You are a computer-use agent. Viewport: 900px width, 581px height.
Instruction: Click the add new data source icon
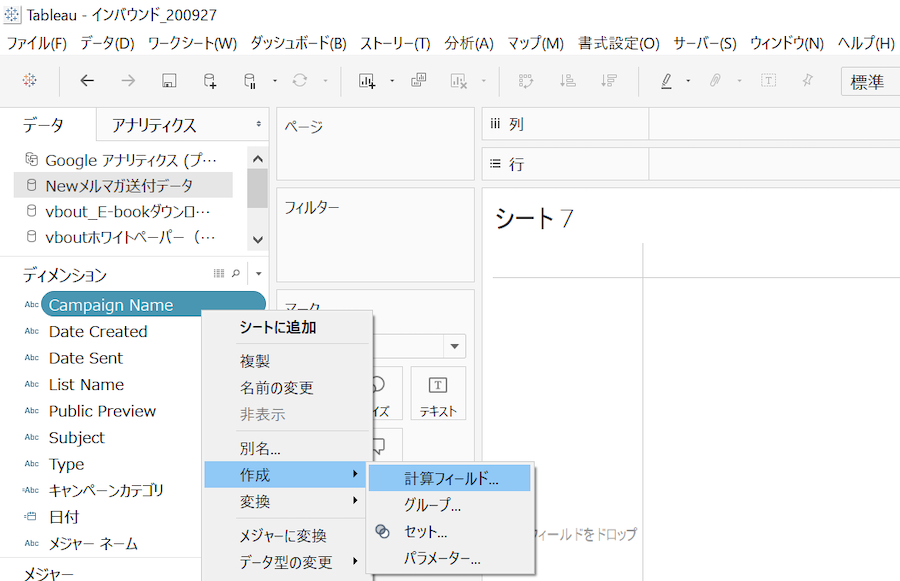(x=209, y=81)
